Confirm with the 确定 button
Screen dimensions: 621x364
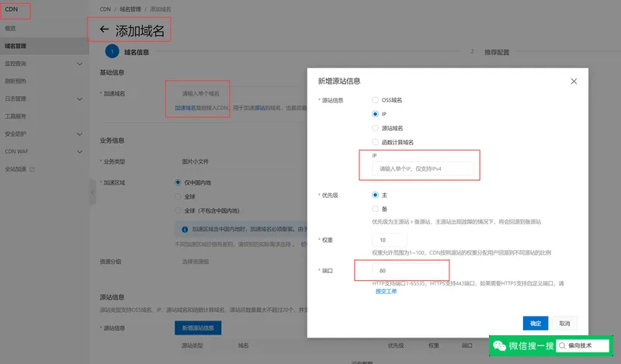tap(536, 323)
